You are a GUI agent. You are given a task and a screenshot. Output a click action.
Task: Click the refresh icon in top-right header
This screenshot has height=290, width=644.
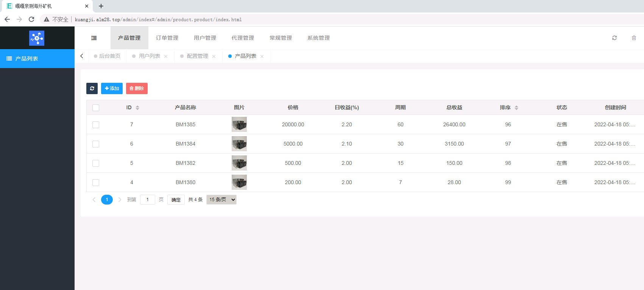(x=614, y=38)
